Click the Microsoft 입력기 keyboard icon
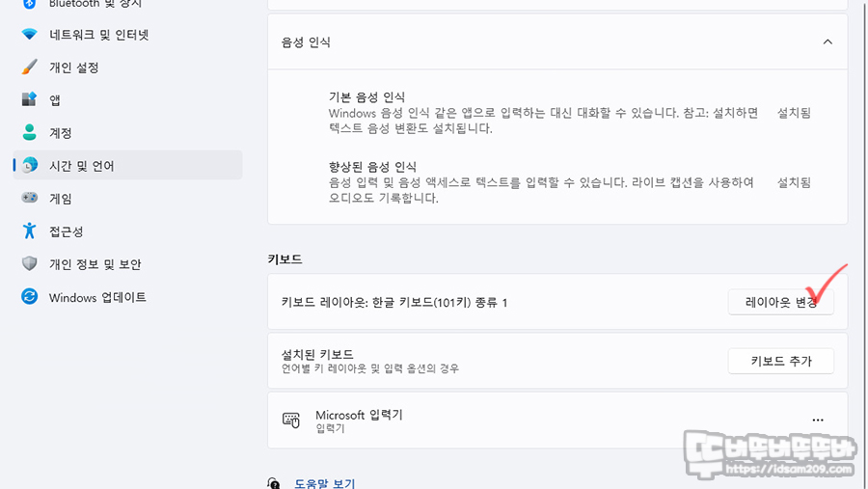 pos(291,421)
